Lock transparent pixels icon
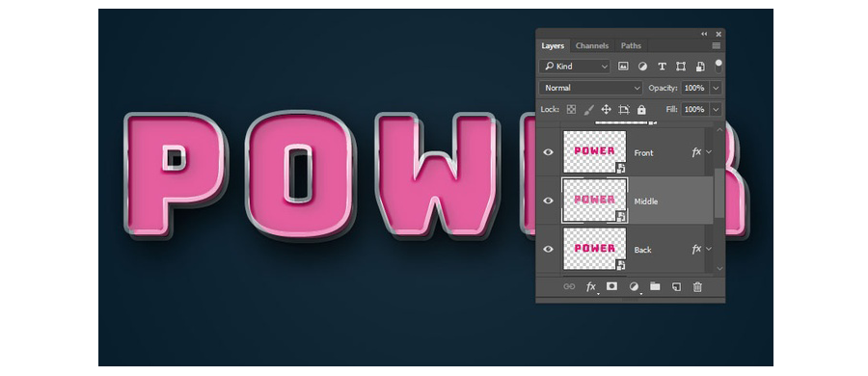868x376 pixels. 571,110
